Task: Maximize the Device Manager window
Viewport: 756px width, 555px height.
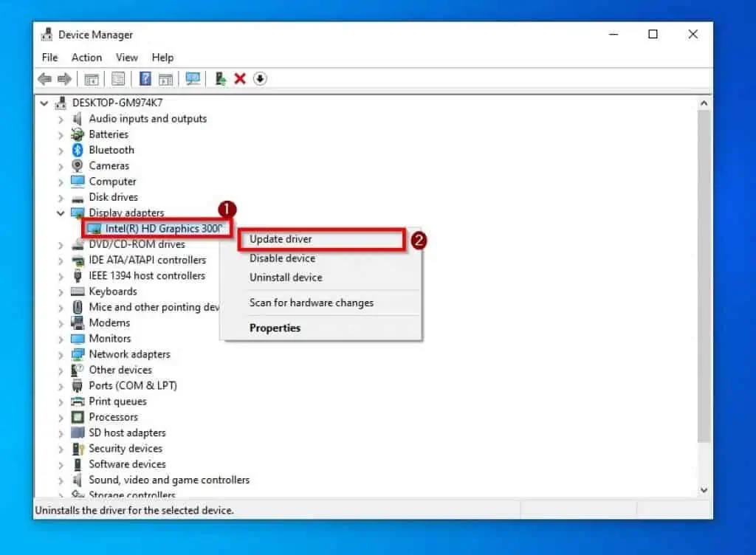Action: click(653, 34)
